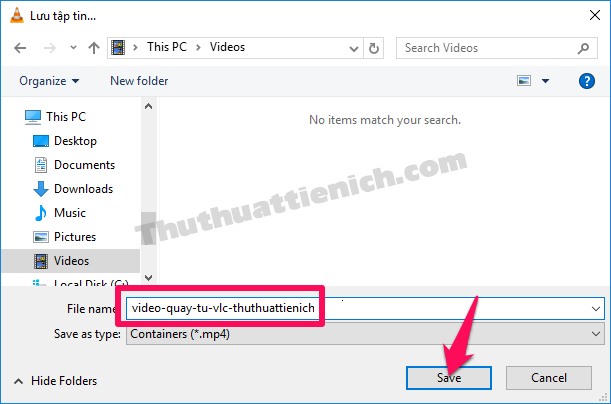
Task: Collapse the panel with Hide Folders
Action: (x=55, y=381)
